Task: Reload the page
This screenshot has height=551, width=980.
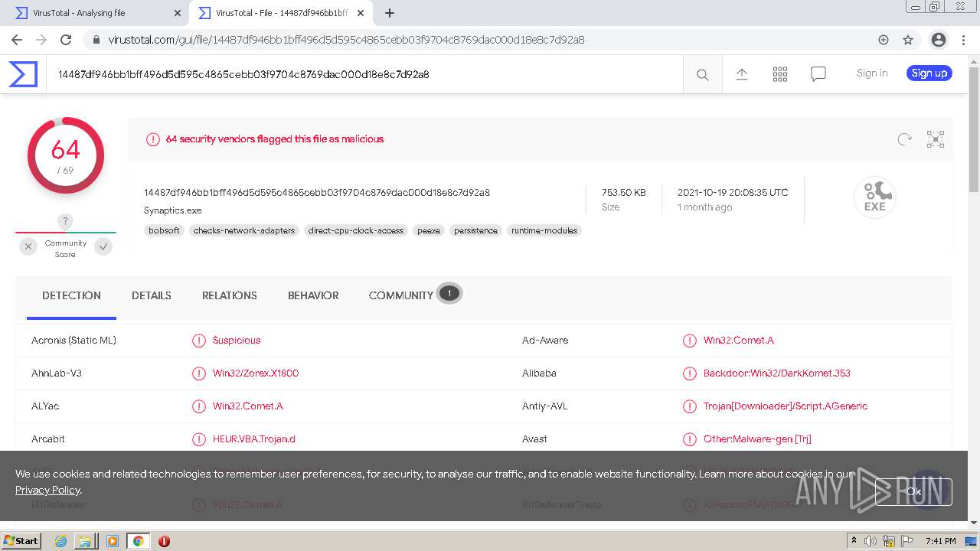Action: [66, 40]
